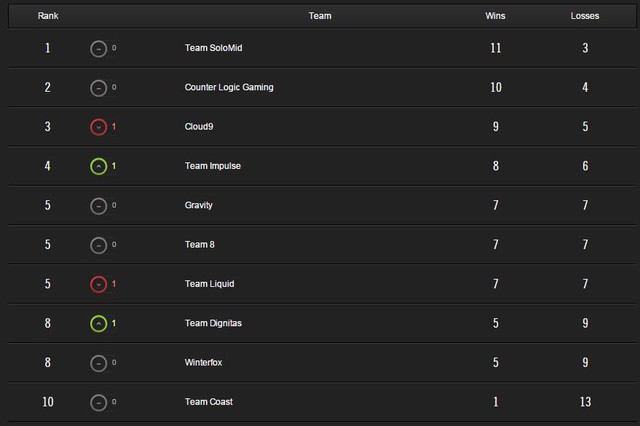Screen dimensions: 640x426
Task: Sort table by Rank column header
Action: pos(47,16)
